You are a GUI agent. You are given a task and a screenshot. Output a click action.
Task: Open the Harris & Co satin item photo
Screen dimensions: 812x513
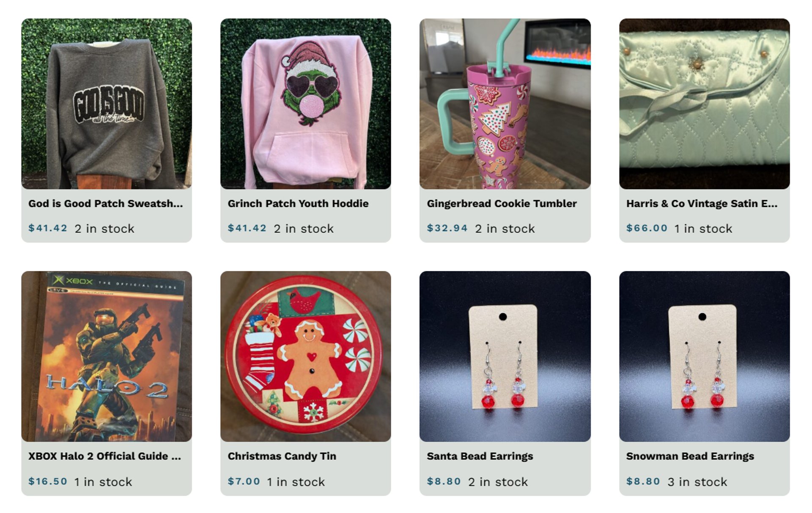(705, 104)
